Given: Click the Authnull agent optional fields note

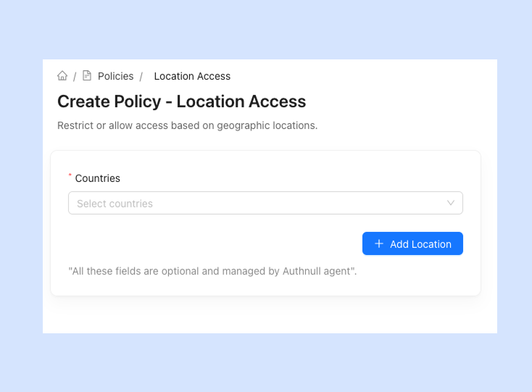Looking at the screenshot, I should pos(212,271).
